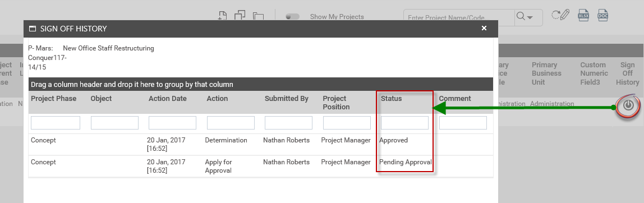Click the pencil edit icon in the toolbar
The height and width of the screenshot is (203, 644).
[560, 15]
